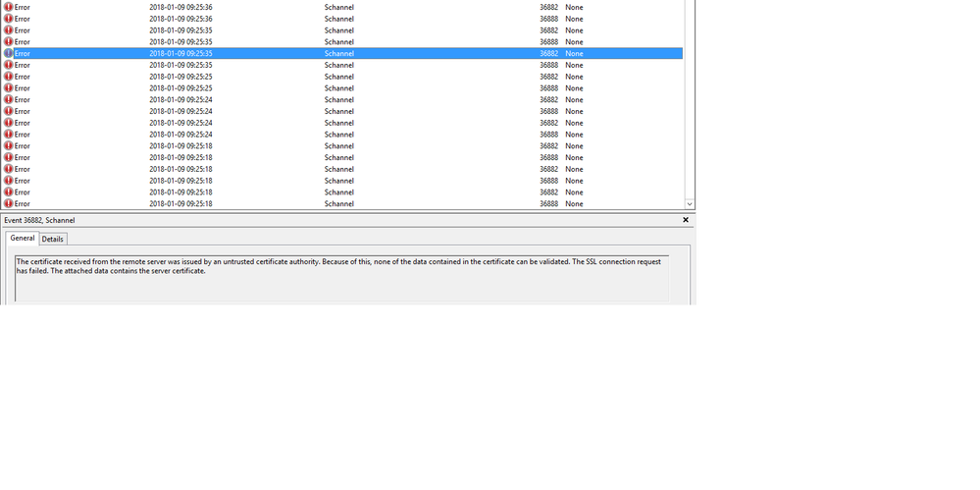Click error icon for 09:25:36 event 36882
Image resolution: width=980 pixels, height=490 pixels.
pyautogui.click(x=8, y=7)
